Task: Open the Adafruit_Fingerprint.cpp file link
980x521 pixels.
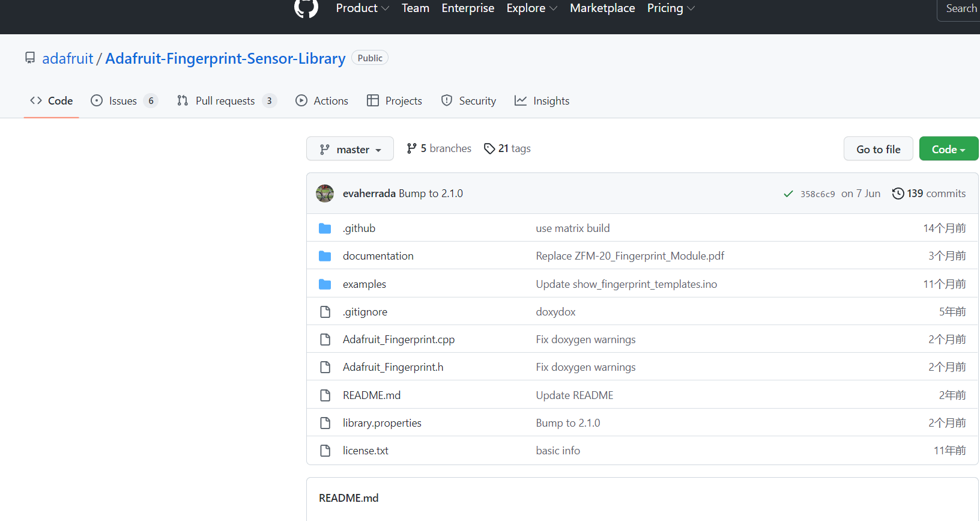Action: click(x=399, y=340)
